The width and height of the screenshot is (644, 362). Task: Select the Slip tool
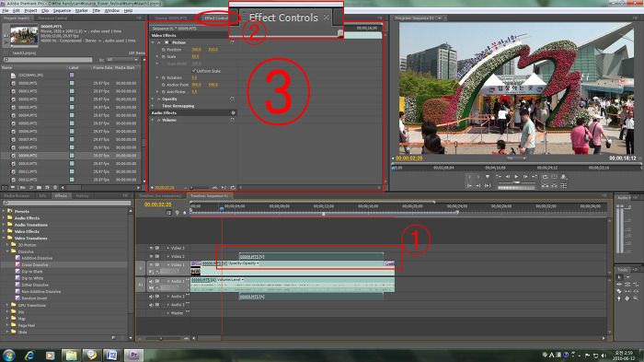pyautogui.click(x=627, y=291)
